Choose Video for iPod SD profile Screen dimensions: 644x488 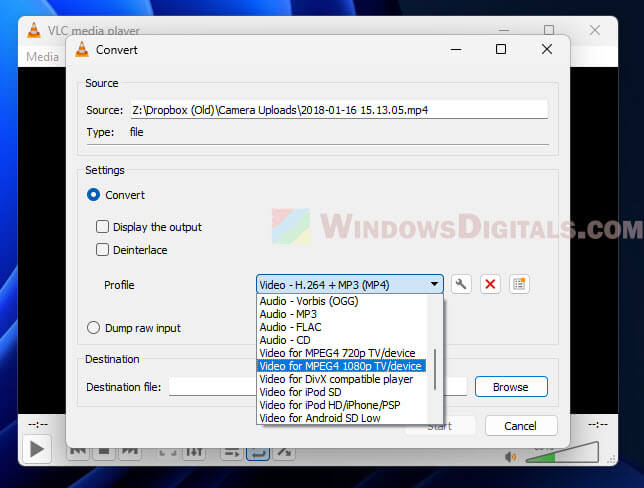coord(342,392)
